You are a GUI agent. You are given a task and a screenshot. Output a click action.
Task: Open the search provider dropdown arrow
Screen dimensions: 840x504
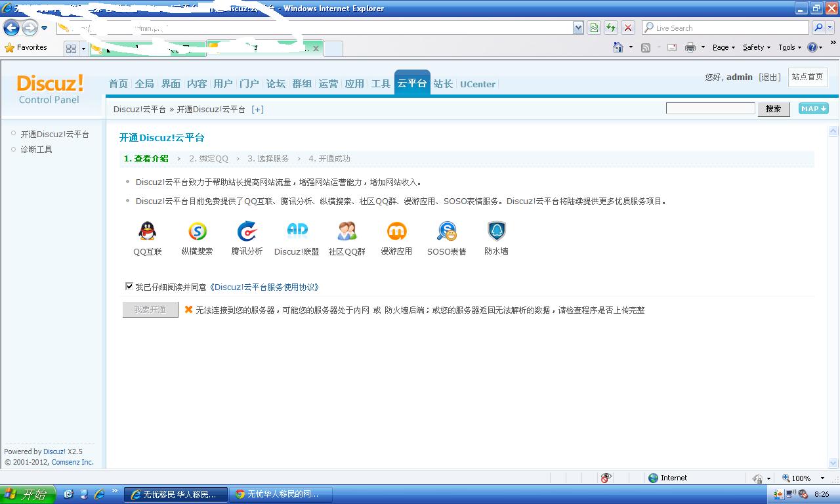[831, 28]
